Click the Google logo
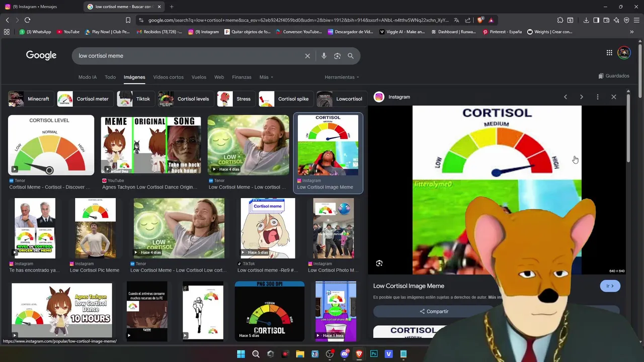 click(x=41, y=55)
